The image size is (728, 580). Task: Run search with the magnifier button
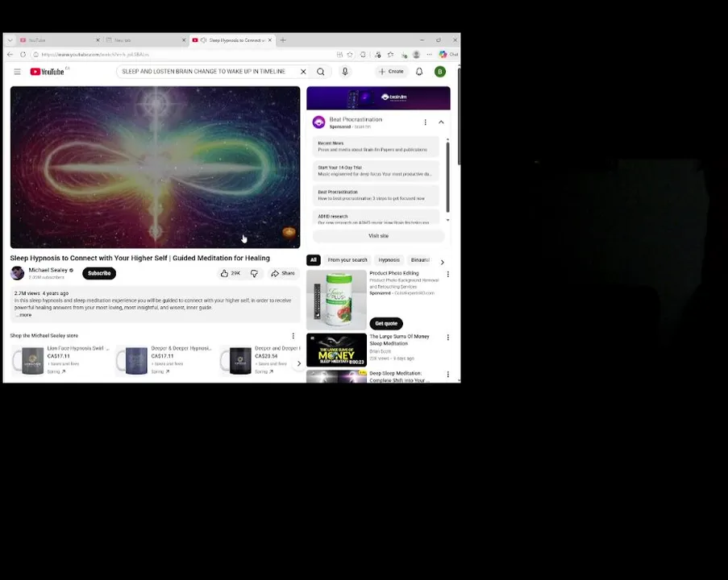(320, 72)
